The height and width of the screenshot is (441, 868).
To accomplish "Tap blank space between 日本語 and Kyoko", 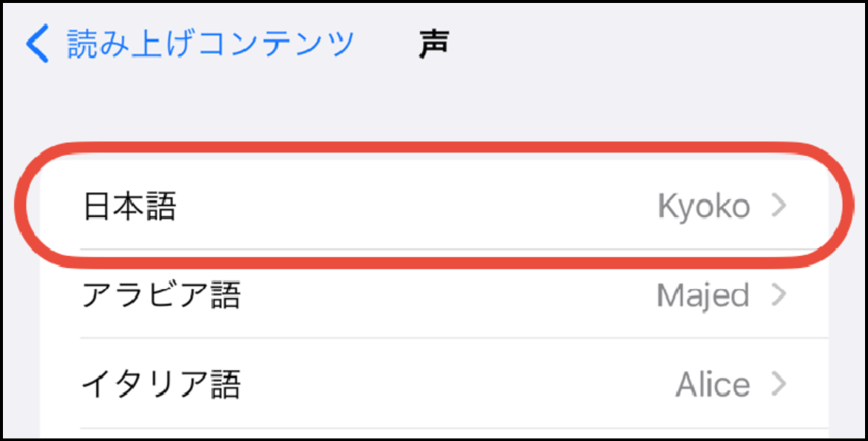I will [x=414, y=207].
